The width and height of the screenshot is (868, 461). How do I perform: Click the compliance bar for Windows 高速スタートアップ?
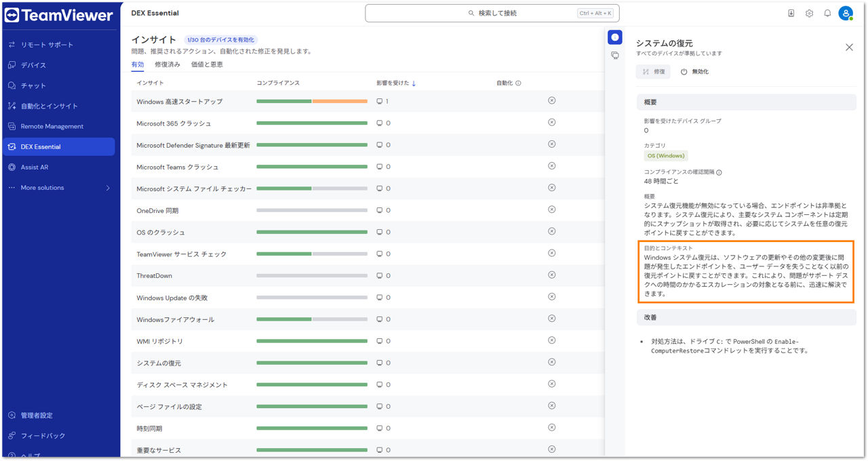[x=312, y=101]
